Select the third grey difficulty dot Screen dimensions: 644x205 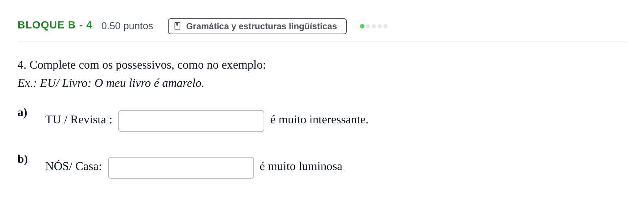[374, 26]
